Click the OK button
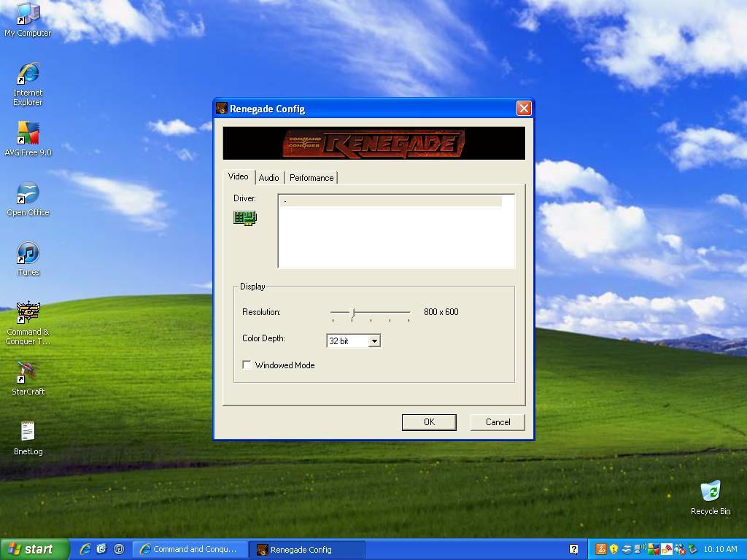747x560 pixels. tap(429, 422)
